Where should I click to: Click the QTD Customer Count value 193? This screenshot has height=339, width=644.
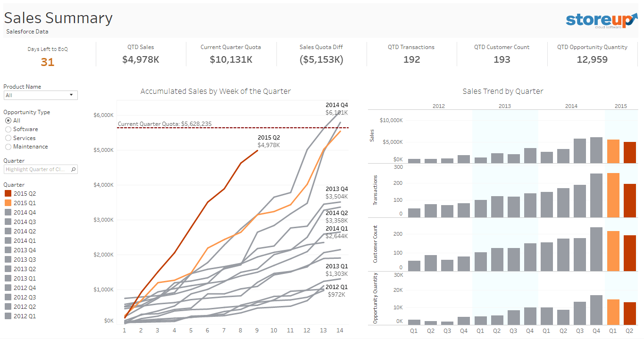point(502,59)
